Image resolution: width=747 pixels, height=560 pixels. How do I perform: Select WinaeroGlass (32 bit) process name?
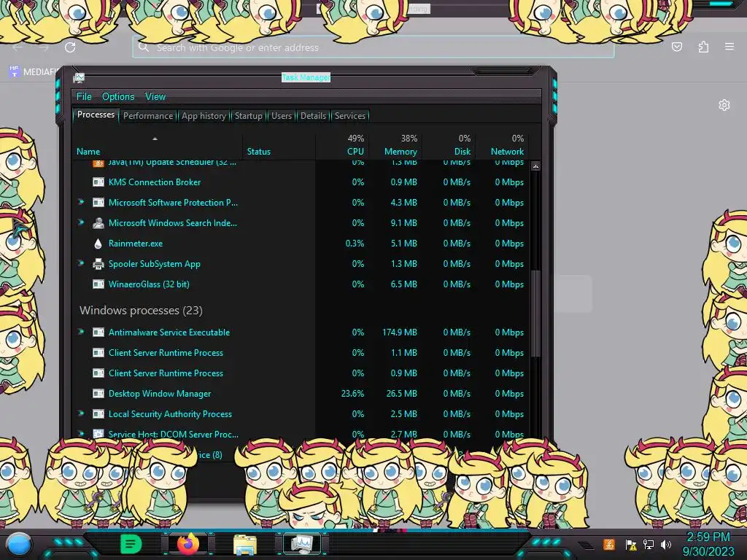coord(149,284)
